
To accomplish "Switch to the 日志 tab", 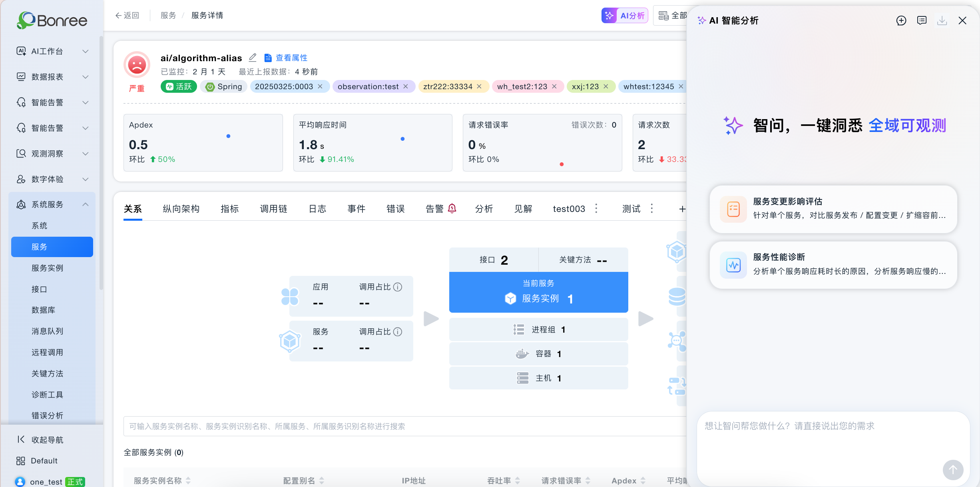I will click(318, 209).
